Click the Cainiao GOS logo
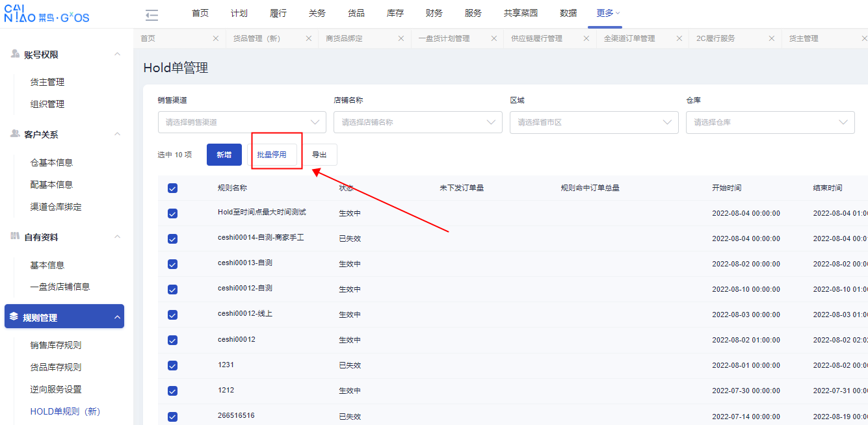The width and height of the screenshot is (868, 425). (47, 14)
